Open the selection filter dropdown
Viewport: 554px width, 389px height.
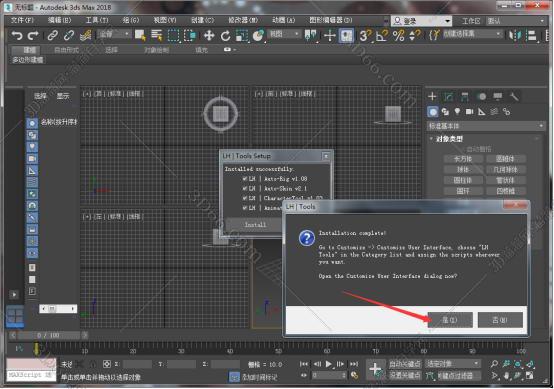coord(114,34)
